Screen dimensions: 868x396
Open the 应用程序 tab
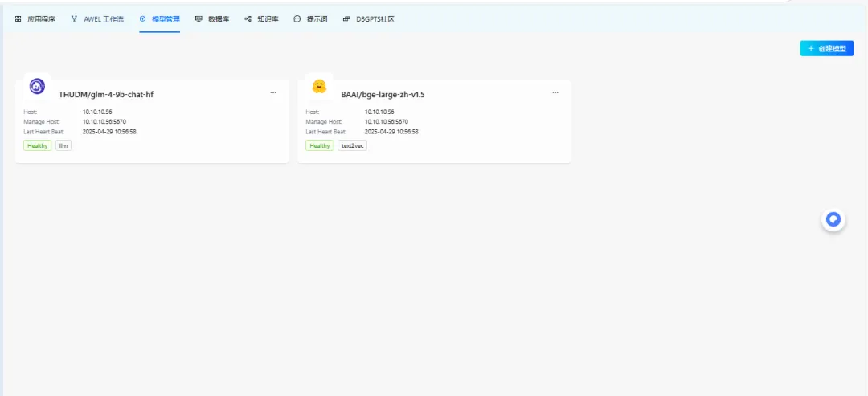(x=35, y=18)
